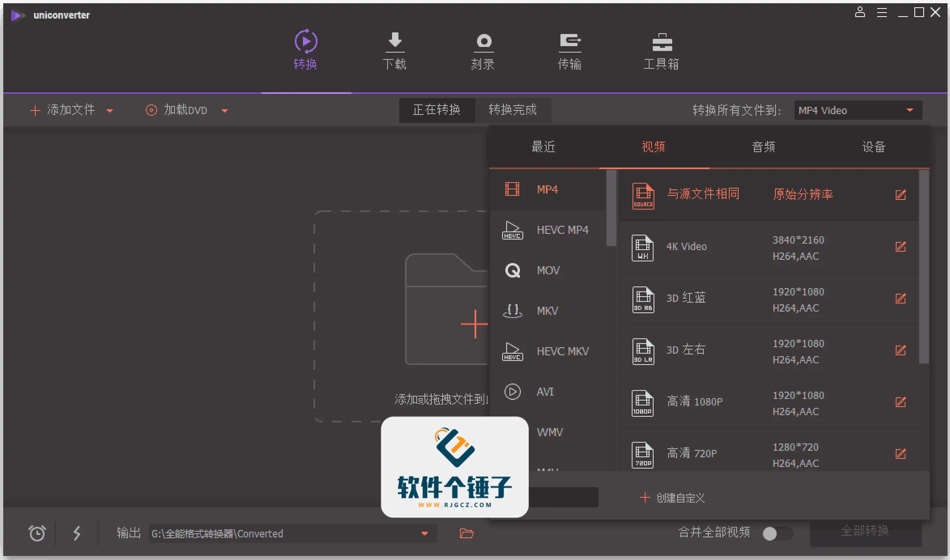The width and height of the screenshot is (950, 560).
Task: Select MOV output format in sidebar
Action: coord(548,270)
